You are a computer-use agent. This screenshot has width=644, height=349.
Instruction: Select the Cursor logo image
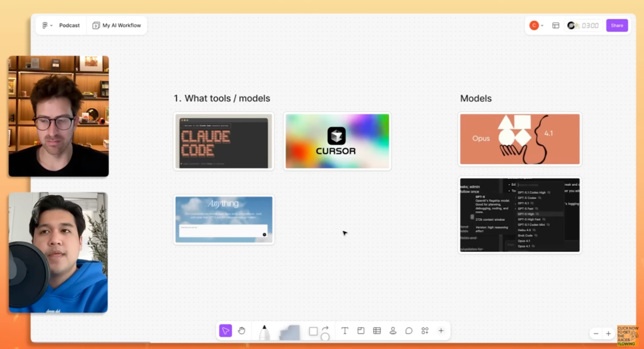(x=337, y=142)
